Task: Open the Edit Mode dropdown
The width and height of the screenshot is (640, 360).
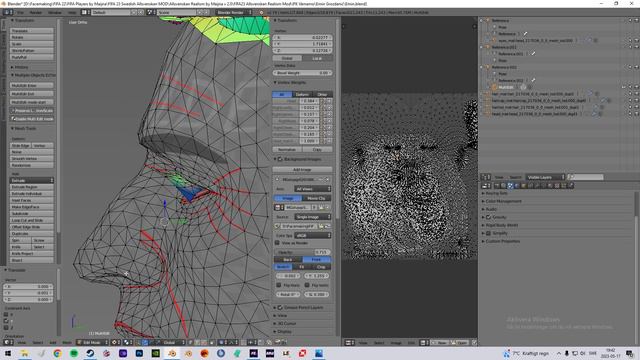Action: tap(93, 342)
